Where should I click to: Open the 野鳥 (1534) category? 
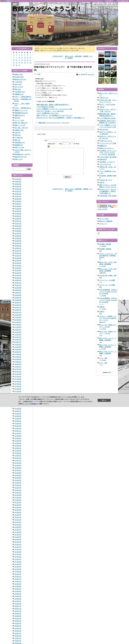click(x=18, y=89)
